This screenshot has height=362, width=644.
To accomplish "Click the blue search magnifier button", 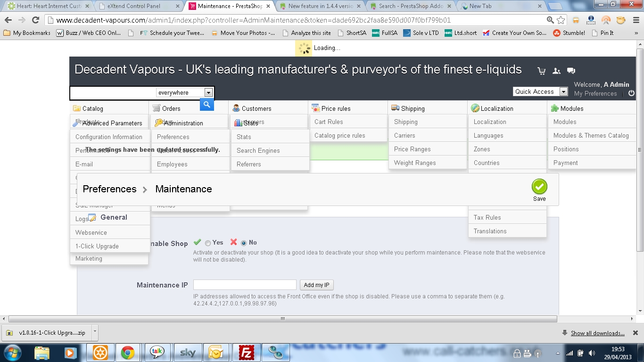I will tap(207, 105).
